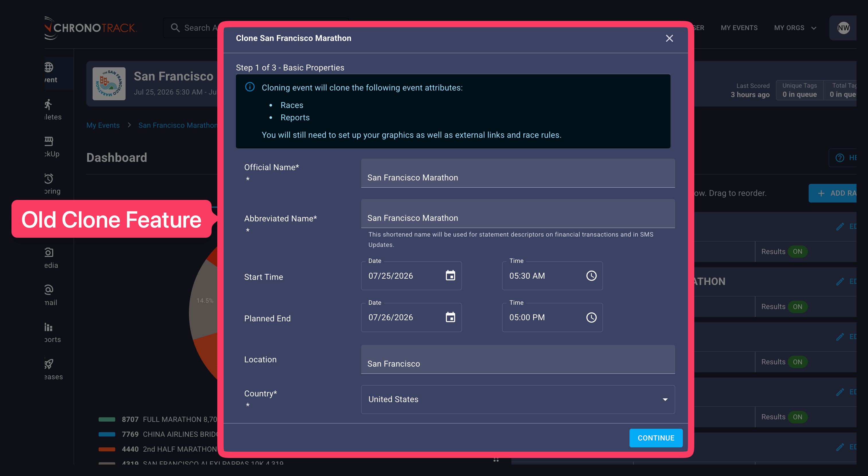Expand the My Orgs menu chevron
868x476 pixels.
coord(814,28)
